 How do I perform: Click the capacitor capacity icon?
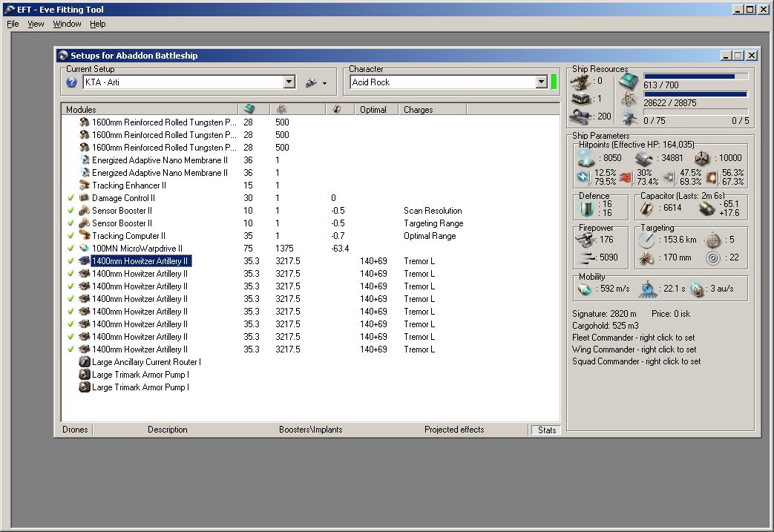(x=646, y=208)
